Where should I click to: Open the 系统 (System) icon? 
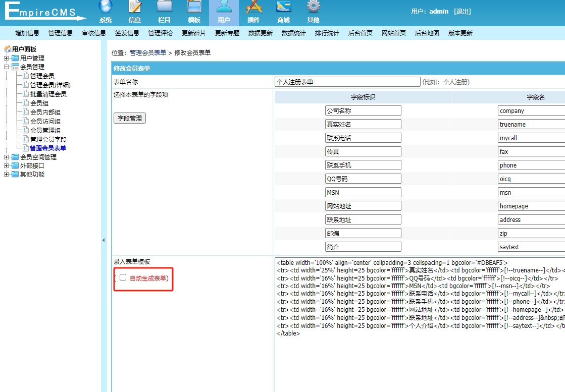click(106, 11)
